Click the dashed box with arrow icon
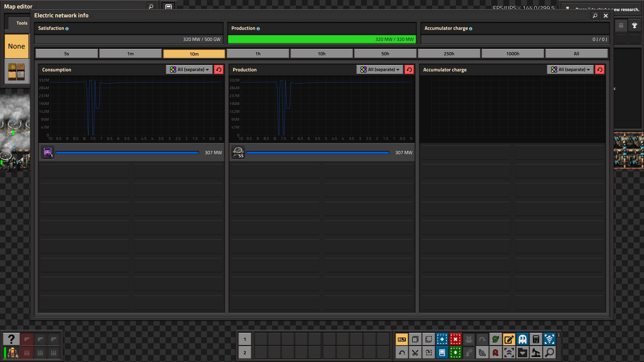This screenshot has width=644, height=362. 428,353
